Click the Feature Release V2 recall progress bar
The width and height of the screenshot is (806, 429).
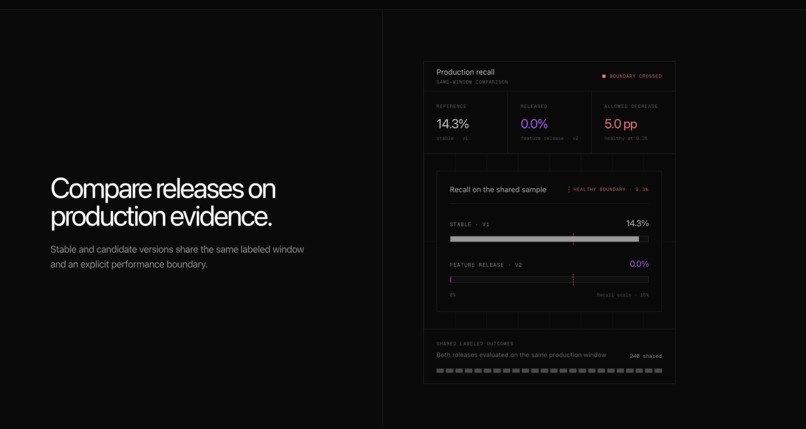(x=549, y=279)
